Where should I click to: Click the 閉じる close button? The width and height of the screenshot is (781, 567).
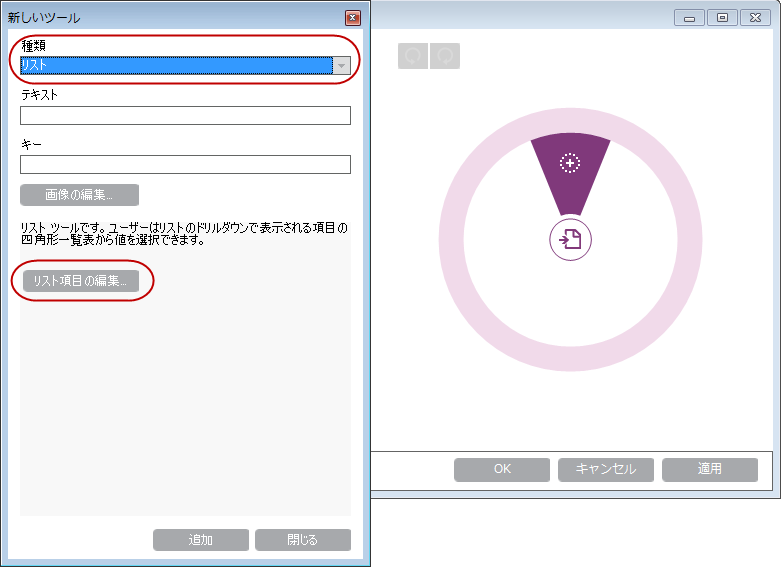tap(303, 540)
